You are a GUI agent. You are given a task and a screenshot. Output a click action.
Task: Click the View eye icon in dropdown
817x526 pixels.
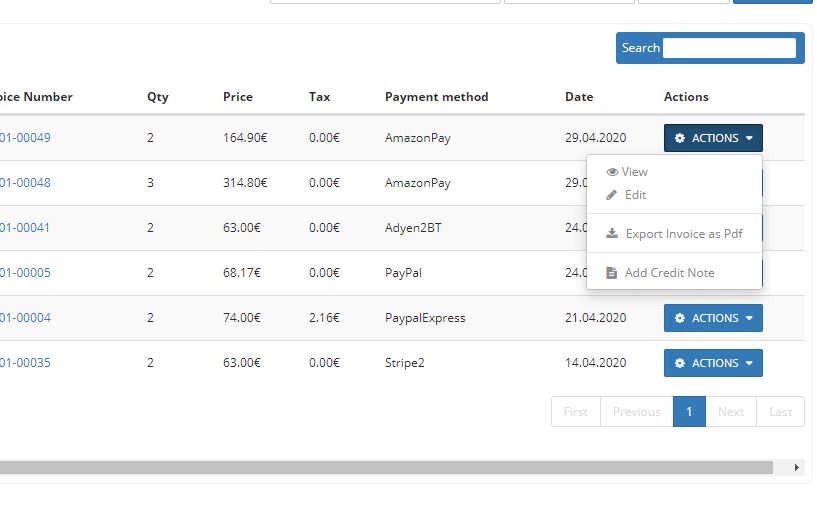[x=612, y=172]
